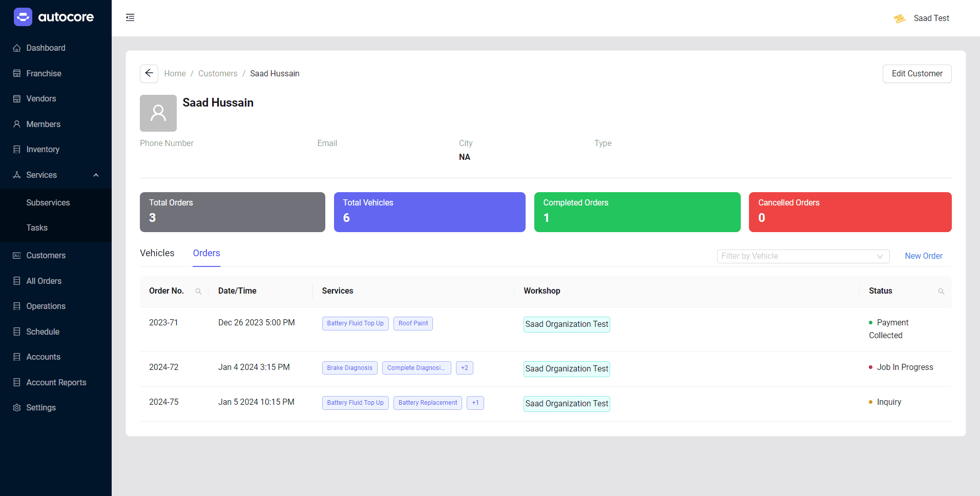The width and height of the screenshot is (980, 496).
Task: Click the customer avatar placeholder image
Action: point(158,113)
